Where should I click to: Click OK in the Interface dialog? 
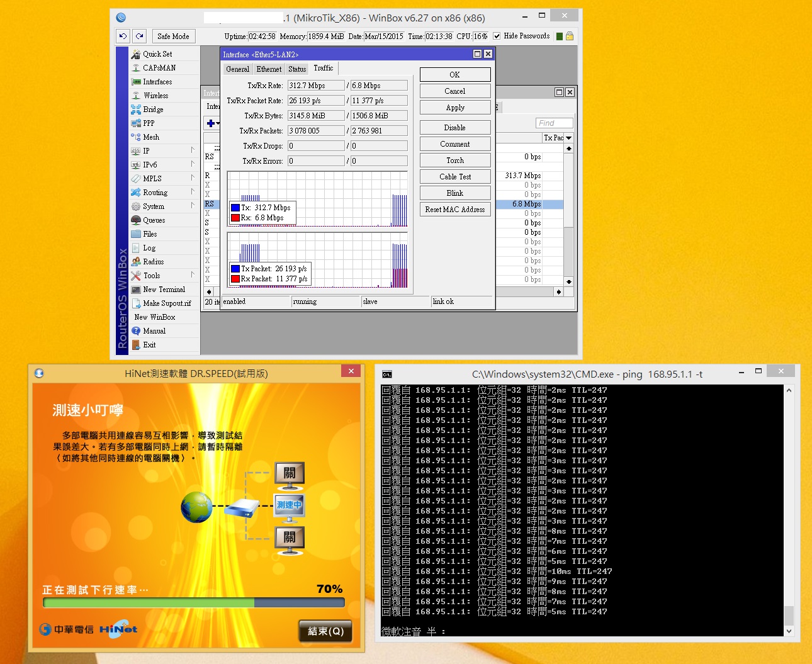(455, 75)
